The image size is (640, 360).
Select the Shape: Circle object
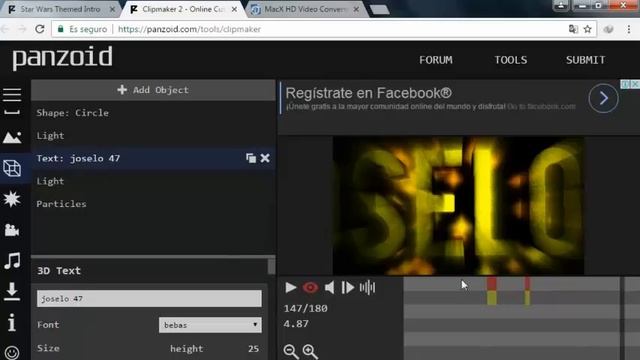(x=153, y=113)
